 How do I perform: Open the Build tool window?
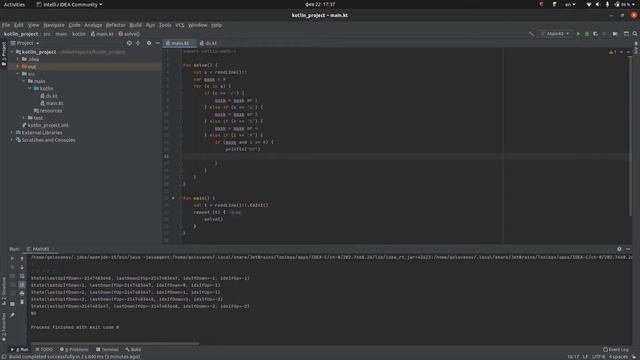coord(133,349)
